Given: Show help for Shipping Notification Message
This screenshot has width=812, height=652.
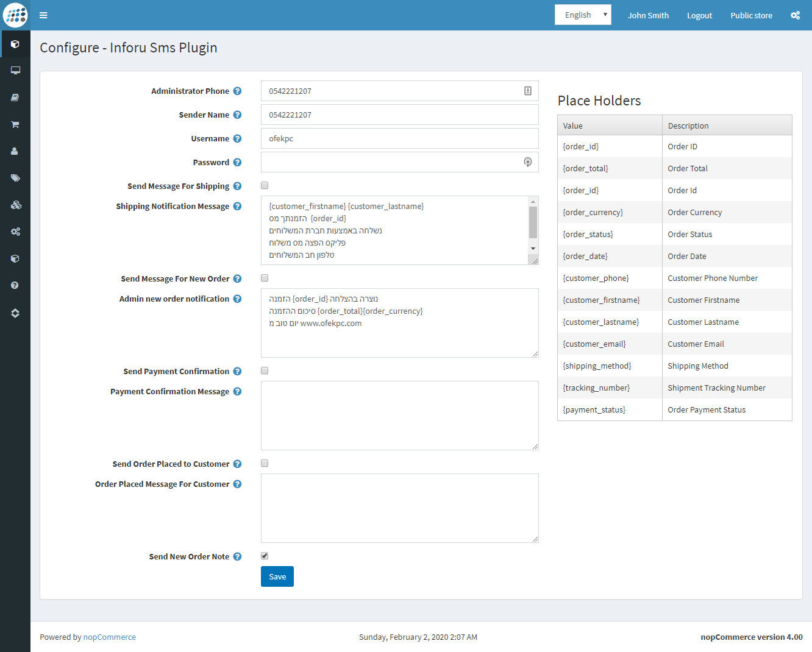Looking at the screenshot, I should click(x=237, y=206).
